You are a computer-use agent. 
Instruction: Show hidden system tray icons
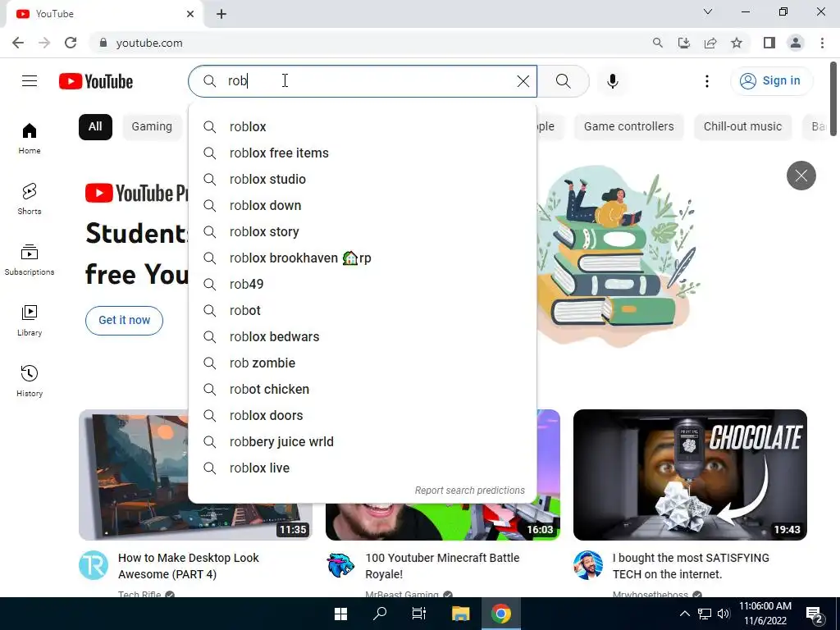point(685,614)
